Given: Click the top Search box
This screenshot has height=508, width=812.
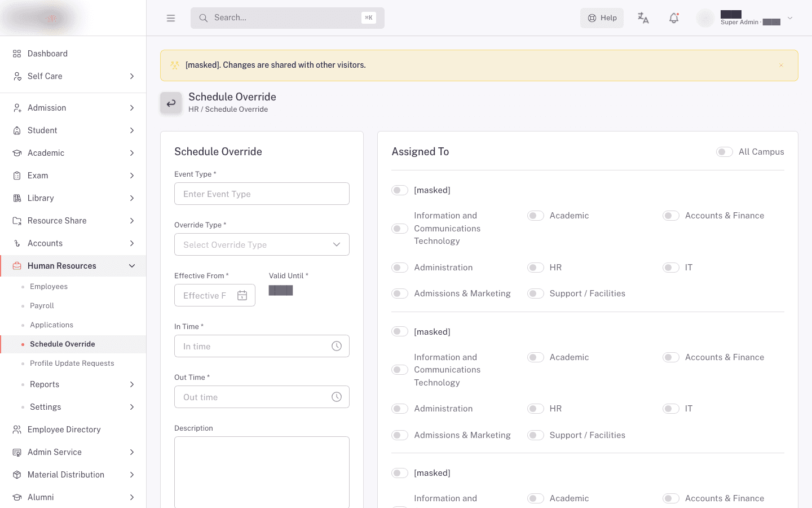Looking at the screenshot, I should pyautogui.click(x=288, y=18).
